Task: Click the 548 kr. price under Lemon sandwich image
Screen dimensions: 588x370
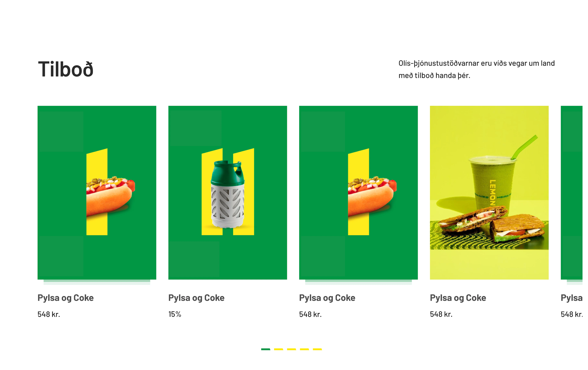Action: [441, 314]
